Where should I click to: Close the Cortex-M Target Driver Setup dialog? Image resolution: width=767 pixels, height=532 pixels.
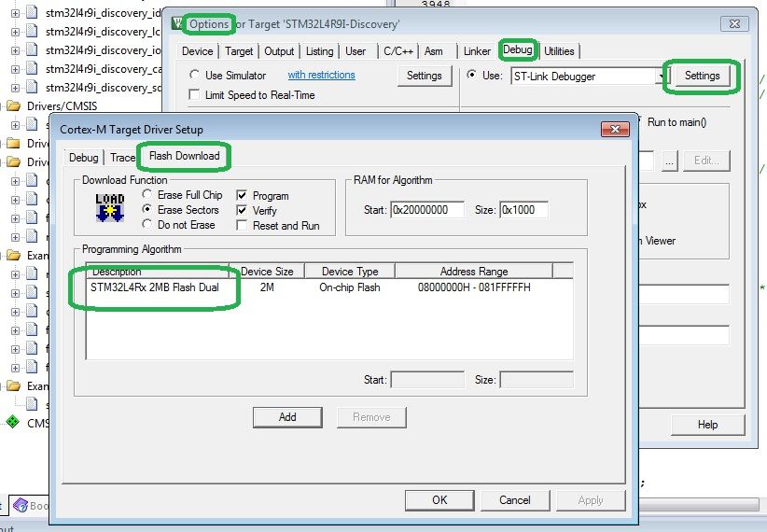click(x=615, y=129)
